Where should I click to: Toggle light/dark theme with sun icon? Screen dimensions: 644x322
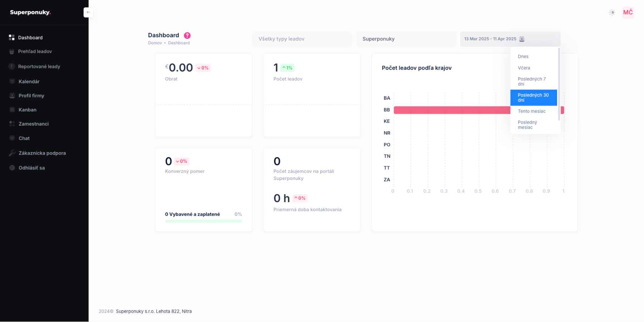point(612,13)
